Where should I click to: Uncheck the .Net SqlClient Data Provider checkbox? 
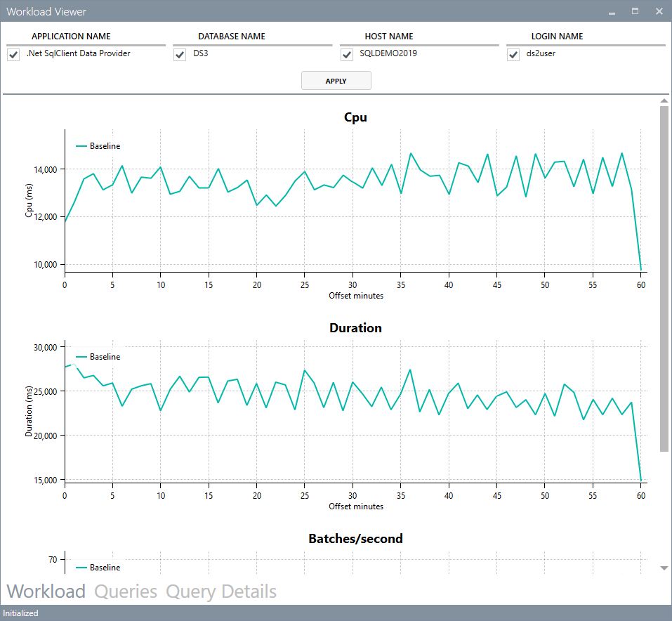13,55
